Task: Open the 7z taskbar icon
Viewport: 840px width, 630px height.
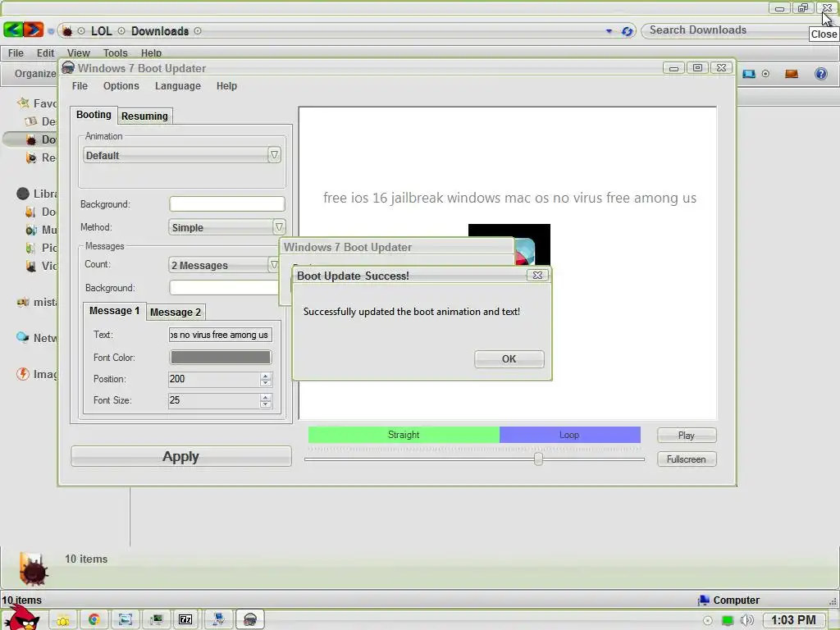Action: pos(185,620)
